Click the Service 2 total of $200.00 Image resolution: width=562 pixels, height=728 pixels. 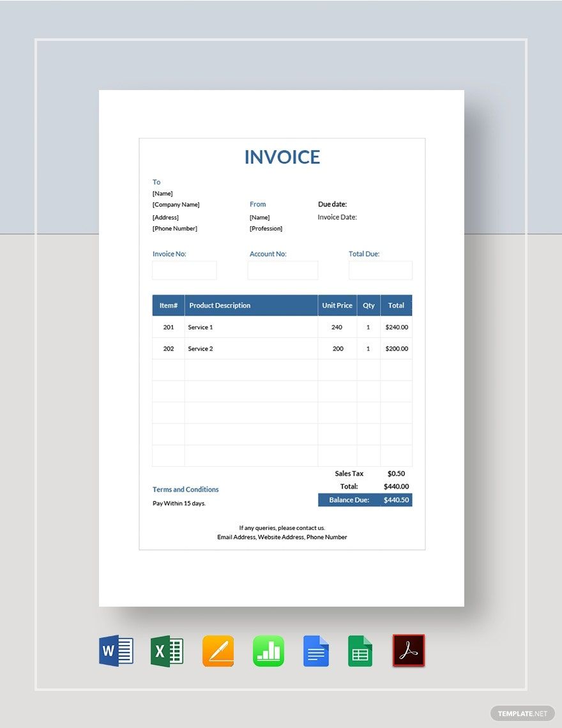coord(396,349)
